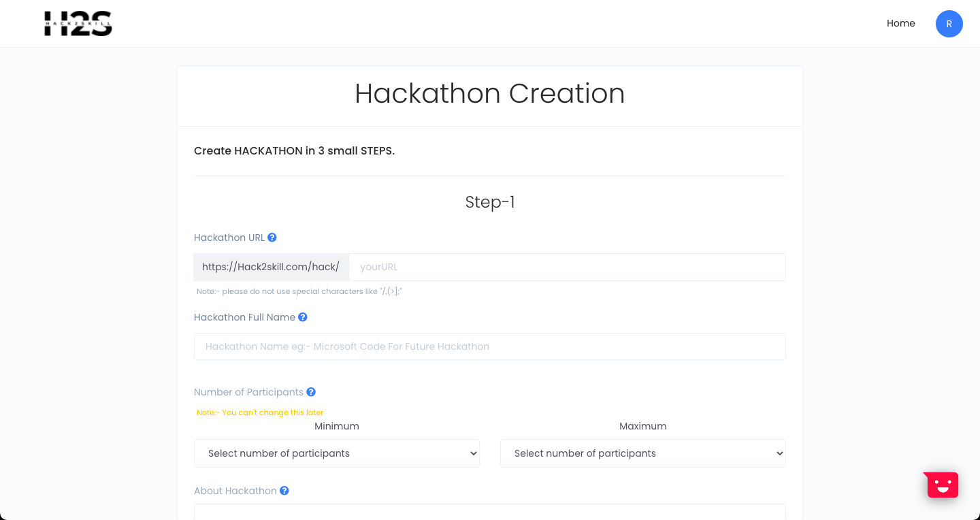Click the Number of Participants label
The height and width of the screenshot is (520, 980).
pyautogui.click(x=248, y=392)
